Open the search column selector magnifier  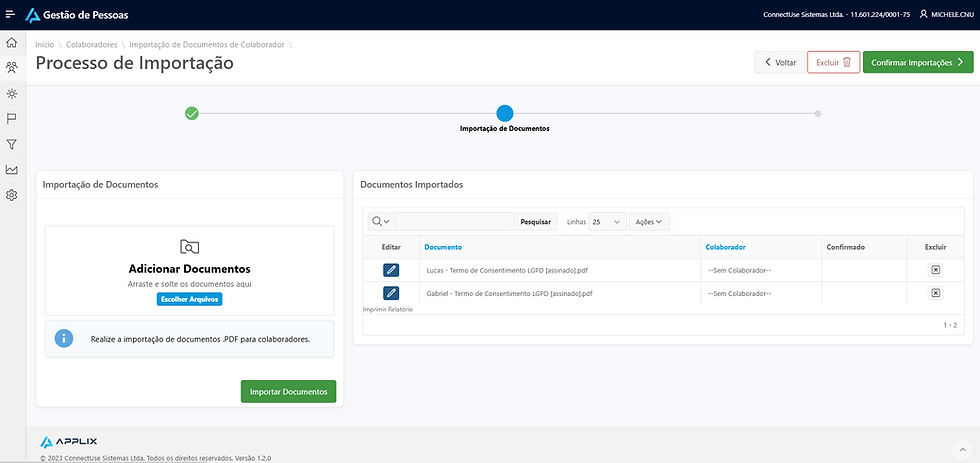pos(381,222)
